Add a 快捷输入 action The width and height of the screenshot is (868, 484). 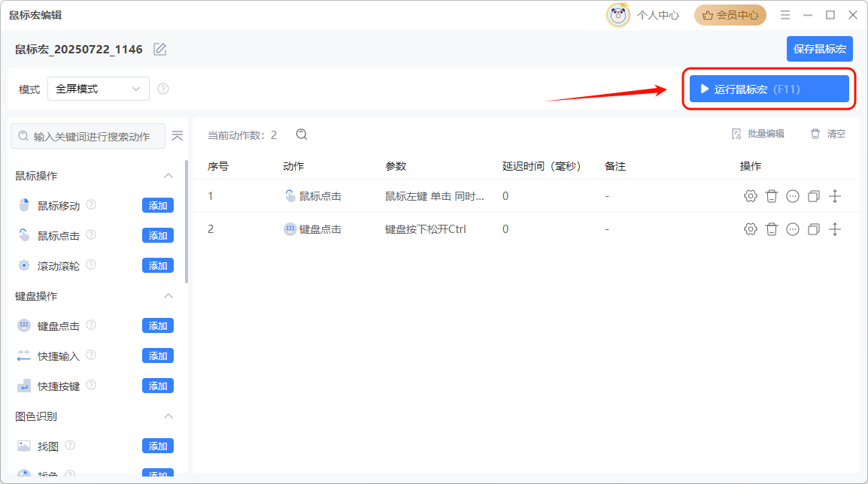click(158, 355)
